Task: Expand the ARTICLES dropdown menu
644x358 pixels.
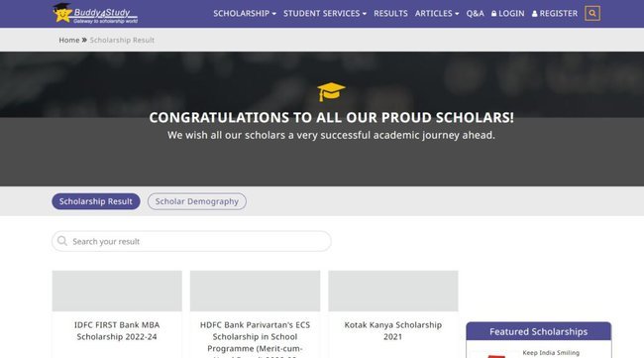Action: pos(437,13)
